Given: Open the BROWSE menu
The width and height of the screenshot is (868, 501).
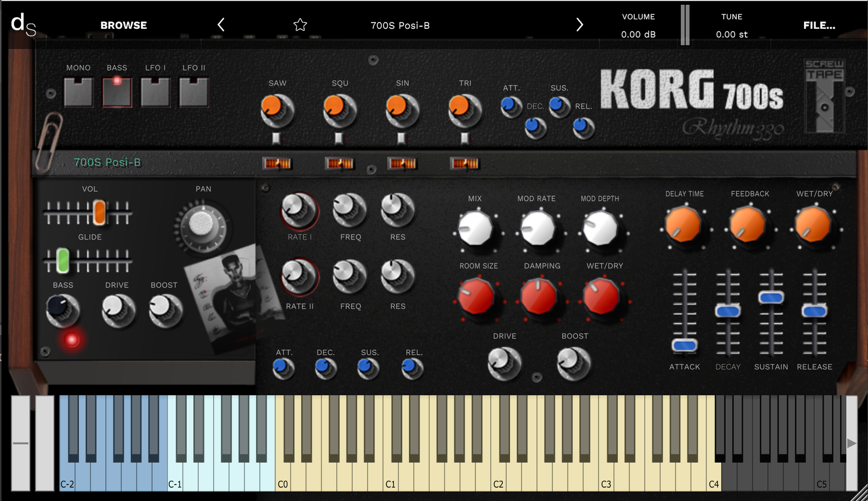Looking at the screenshot, I should (124, 25).
